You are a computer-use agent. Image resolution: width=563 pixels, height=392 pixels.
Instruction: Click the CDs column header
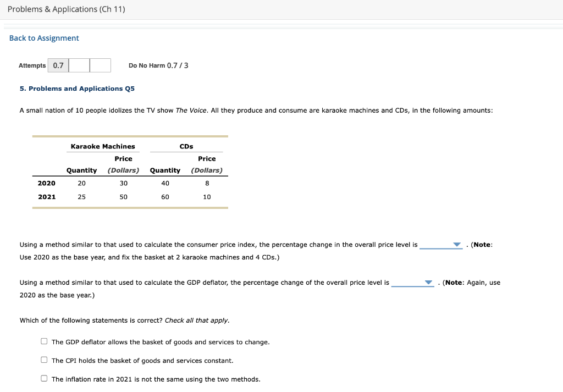(x=186, y=146)
